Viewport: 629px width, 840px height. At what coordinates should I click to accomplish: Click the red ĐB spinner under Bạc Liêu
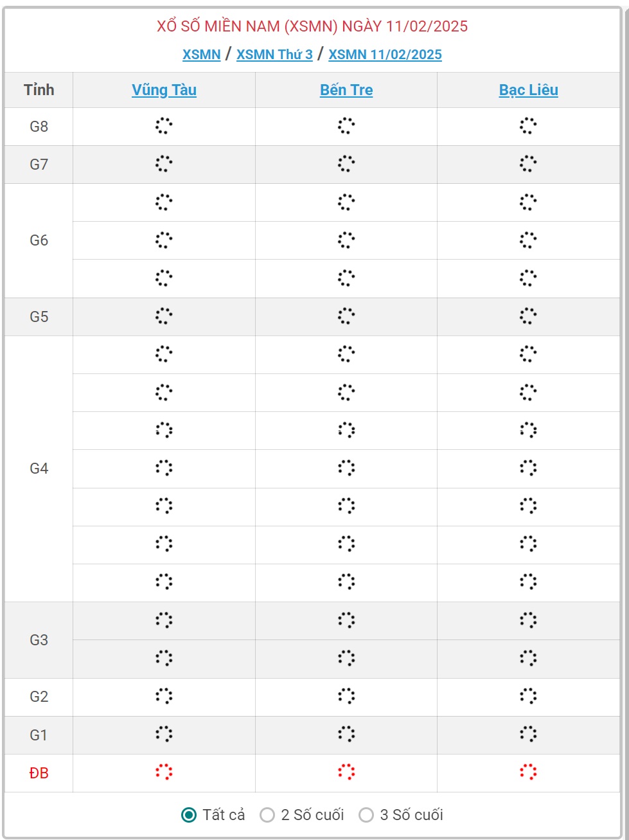pyautogui.click(x=528, y=773)
